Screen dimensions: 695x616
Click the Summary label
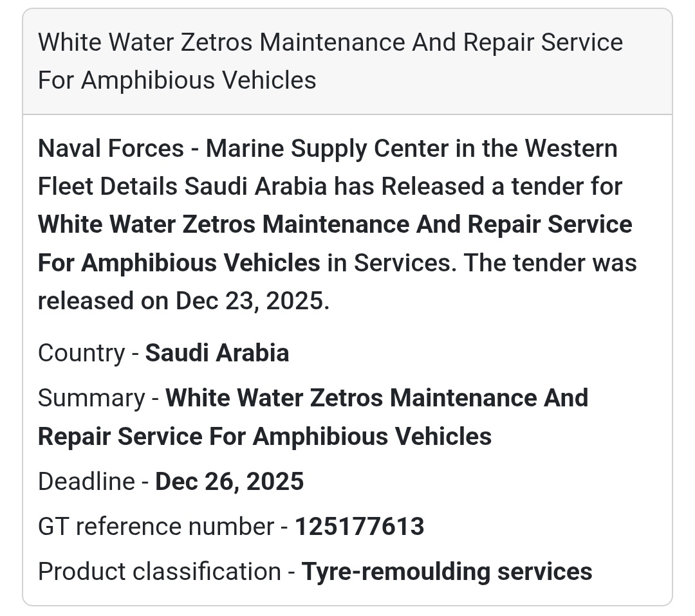tap(91, 398)
